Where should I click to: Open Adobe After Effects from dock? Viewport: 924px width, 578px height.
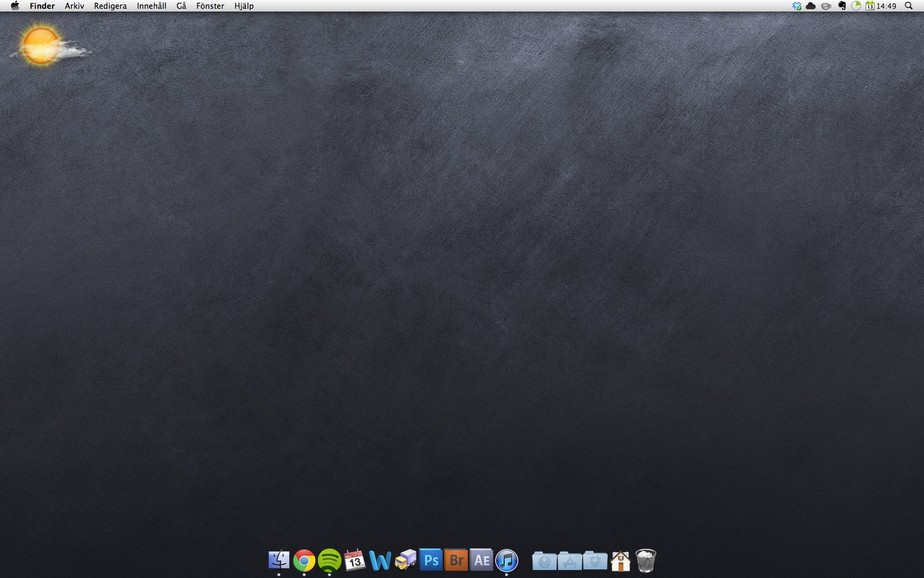pyautogui.click(x=481, y=560)
